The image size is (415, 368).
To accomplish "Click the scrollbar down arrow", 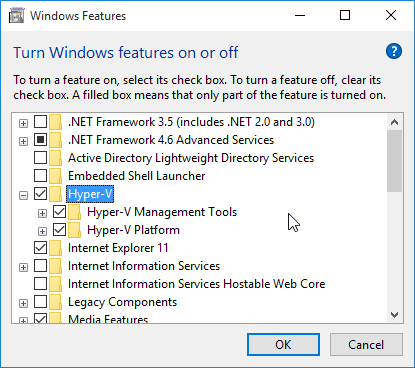I will tap(395, 315).
